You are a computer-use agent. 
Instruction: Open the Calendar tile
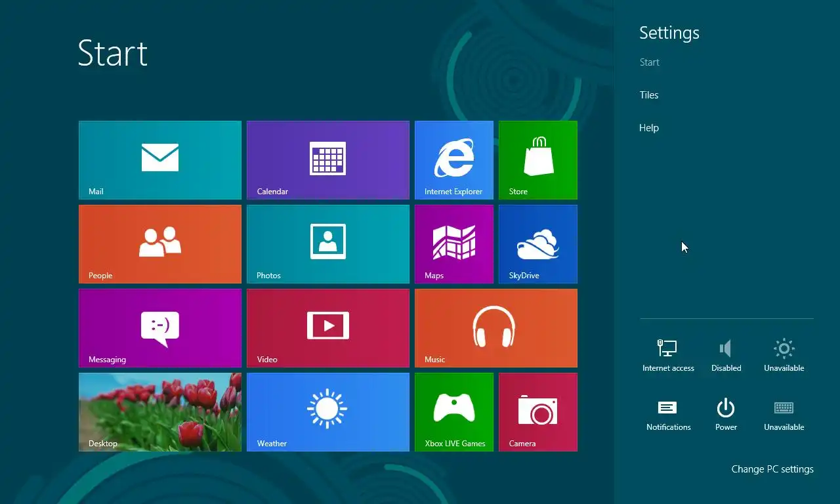328,160
